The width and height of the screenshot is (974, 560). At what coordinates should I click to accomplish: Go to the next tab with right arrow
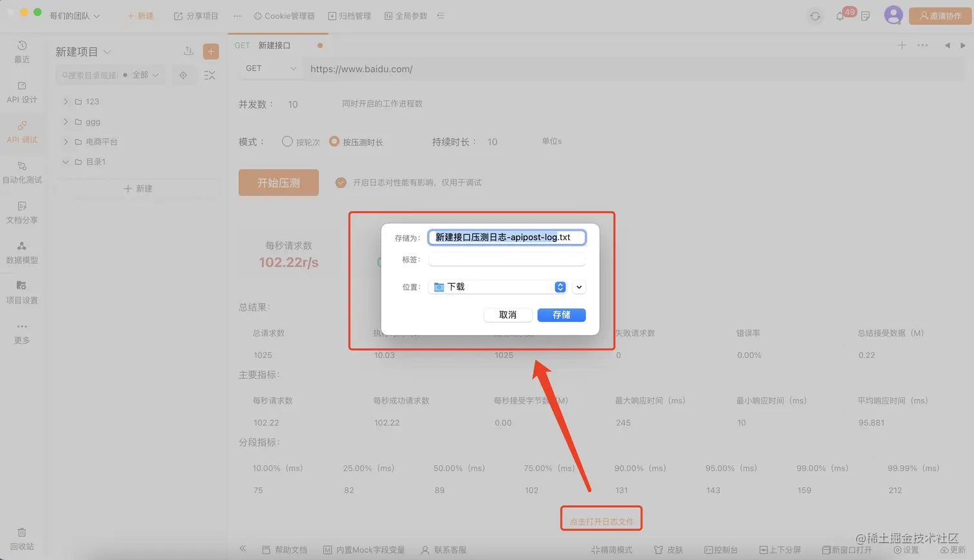click(x=963, y=45)
